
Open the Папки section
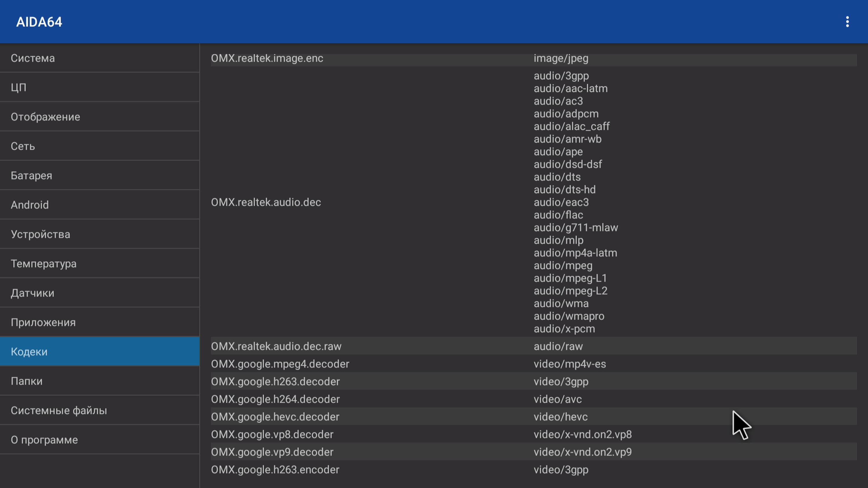(x=100, y=380)
